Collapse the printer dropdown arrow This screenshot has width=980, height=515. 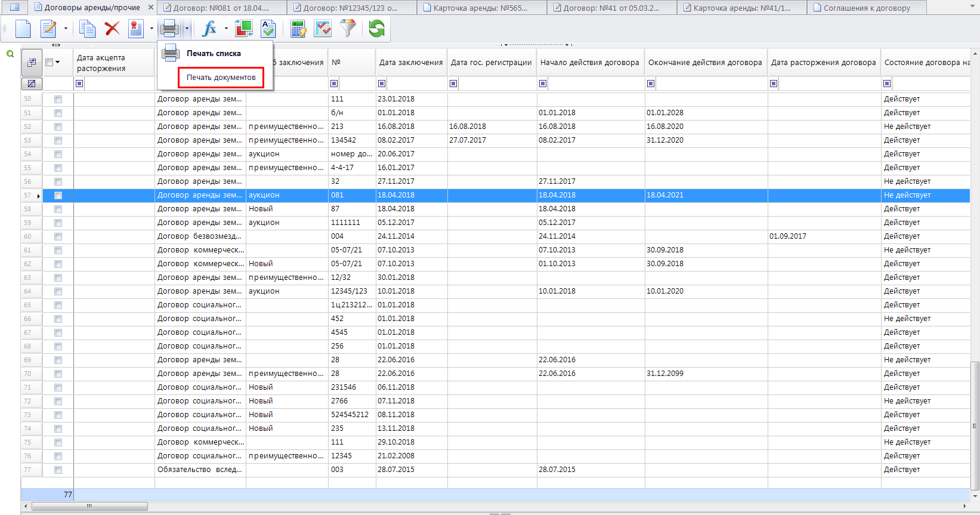pos(187,29)
